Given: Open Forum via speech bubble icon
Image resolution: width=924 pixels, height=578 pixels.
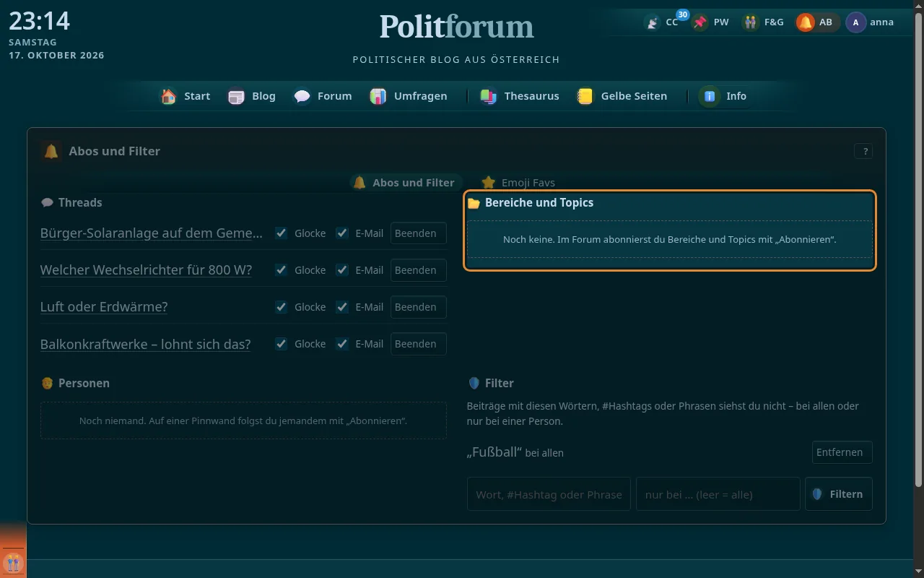Looking at the screenshot, I should (x=302, y=96).
